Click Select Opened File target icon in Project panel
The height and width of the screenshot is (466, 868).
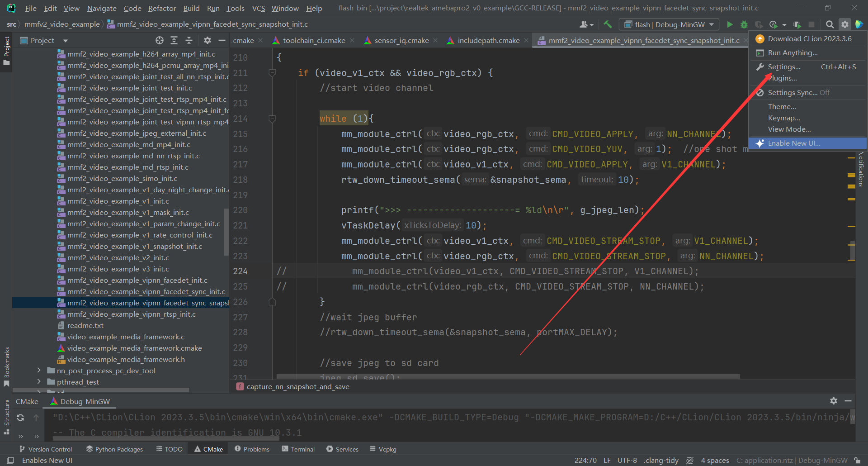tap(160, 40)
